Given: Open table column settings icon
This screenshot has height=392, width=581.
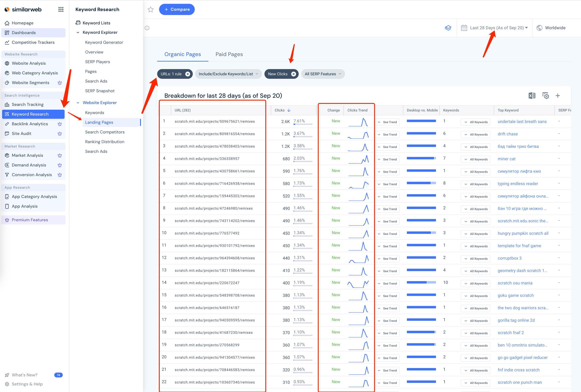Looking at the screenshot, I should pyautogui.click(x=545, y=96).
